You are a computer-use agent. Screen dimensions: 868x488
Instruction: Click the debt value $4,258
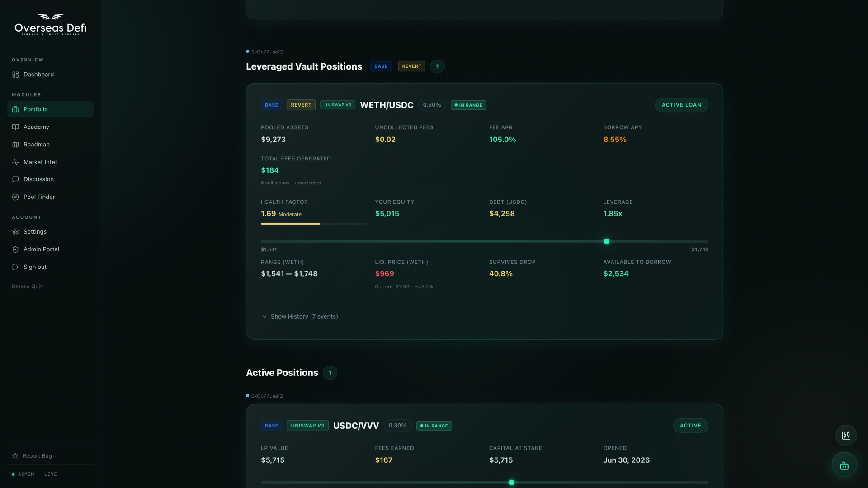(x=502, y=214)
